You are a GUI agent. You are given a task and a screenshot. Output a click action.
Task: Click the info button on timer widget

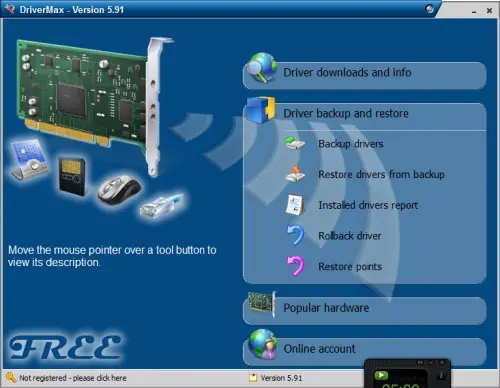click(x=441, y=376)
